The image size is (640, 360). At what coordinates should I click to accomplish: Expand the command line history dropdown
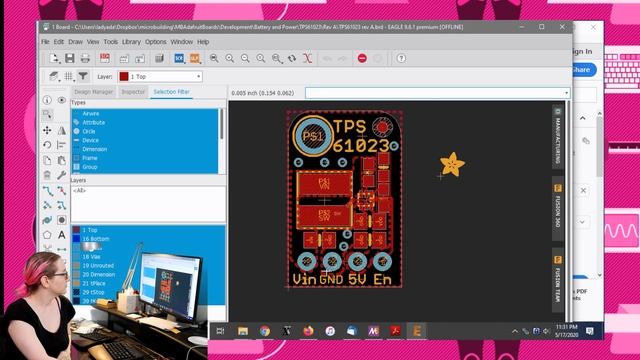(566, 93)
